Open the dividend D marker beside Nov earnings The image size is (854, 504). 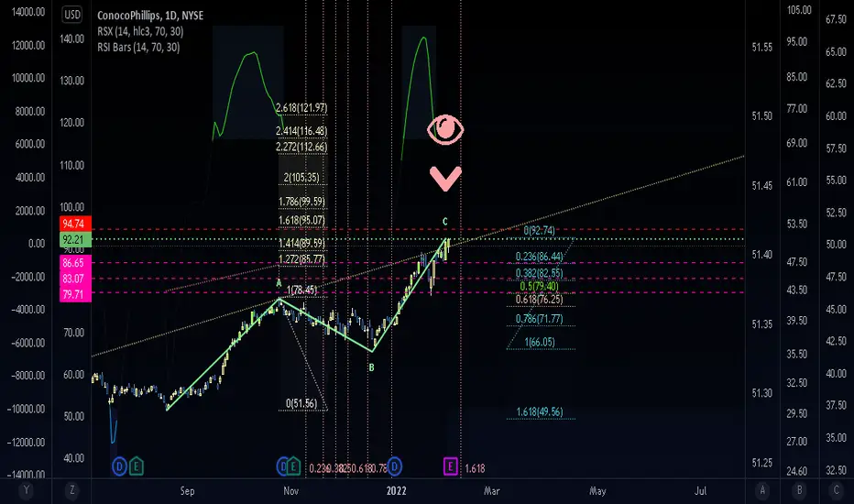tap(282, 466)
